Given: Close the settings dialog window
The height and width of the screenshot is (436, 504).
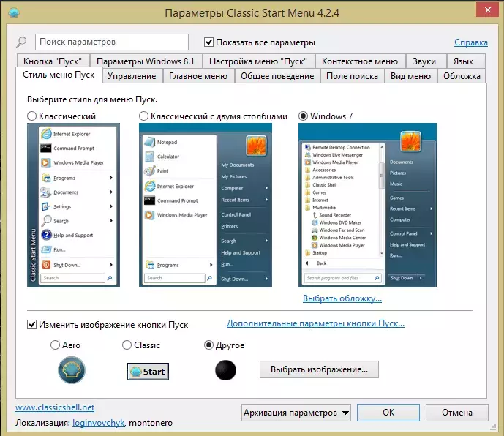Looking at the screenshot, I should coord(488,10).
